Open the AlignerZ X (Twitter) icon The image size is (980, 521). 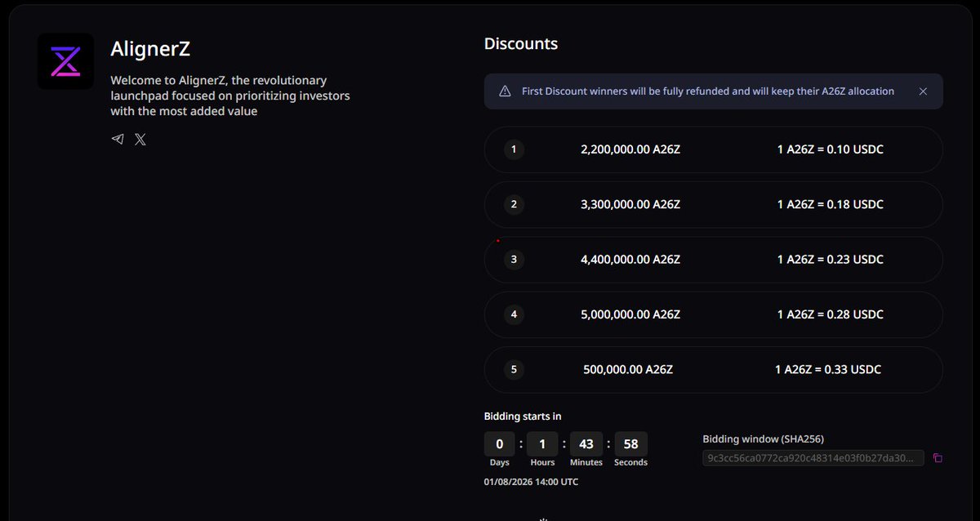(x=140, y=140)
